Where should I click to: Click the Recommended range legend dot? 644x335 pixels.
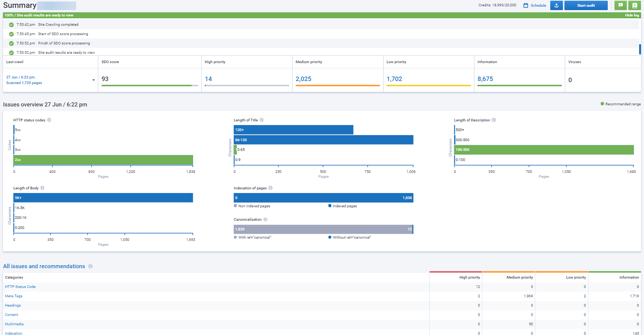click(x=602, y=104)
